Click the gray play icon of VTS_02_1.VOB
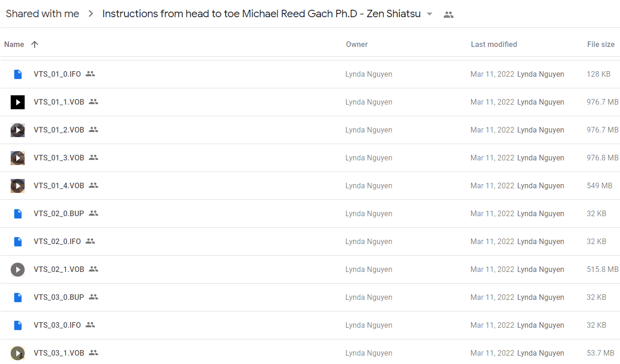 tap(18, 269)
